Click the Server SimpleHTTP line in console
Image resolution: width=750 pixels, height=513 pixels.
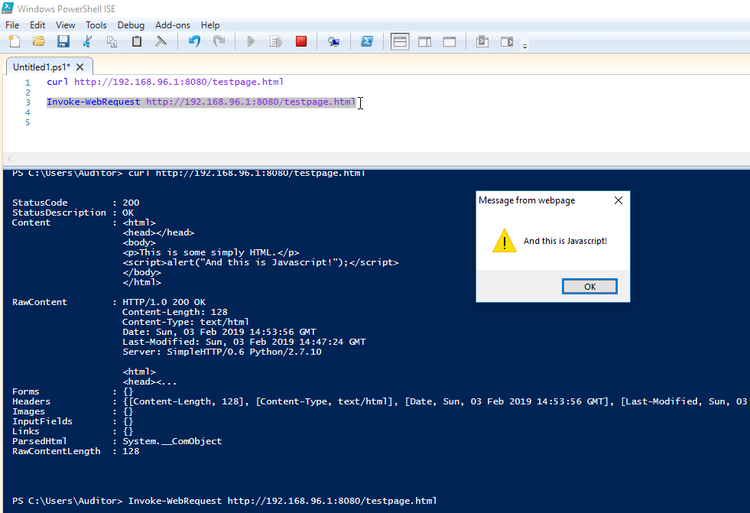222,352
